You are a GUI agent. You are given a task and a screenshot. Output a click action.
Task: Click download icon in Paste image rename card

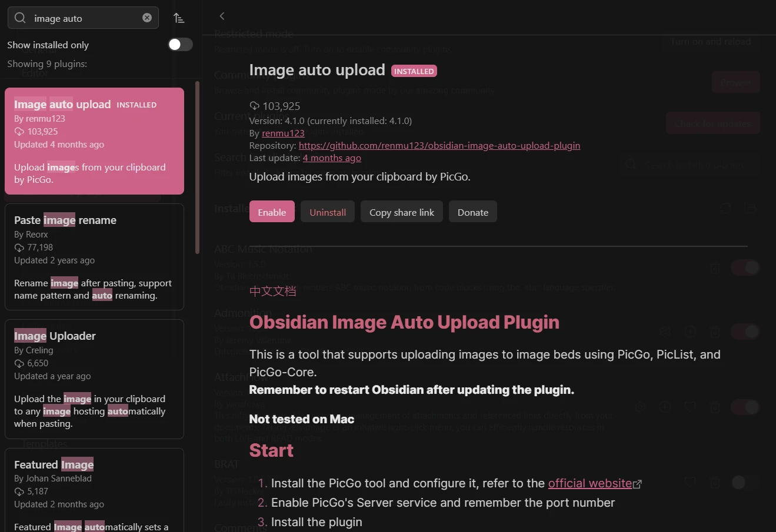point(19,247)
